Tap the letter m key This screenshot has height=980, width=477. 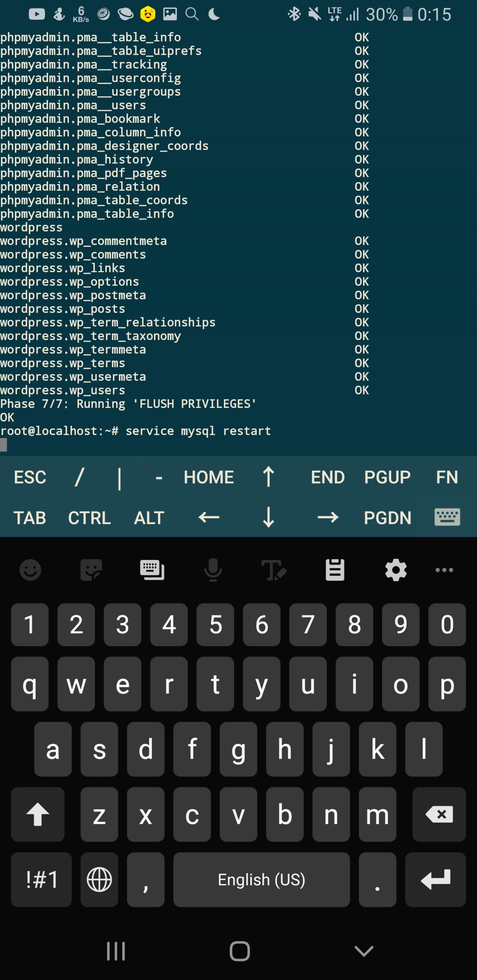(x=377, y=814)
